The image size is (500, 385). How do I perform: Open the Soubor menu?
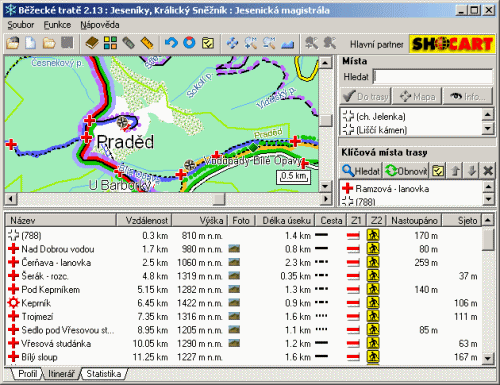point(21,25)
